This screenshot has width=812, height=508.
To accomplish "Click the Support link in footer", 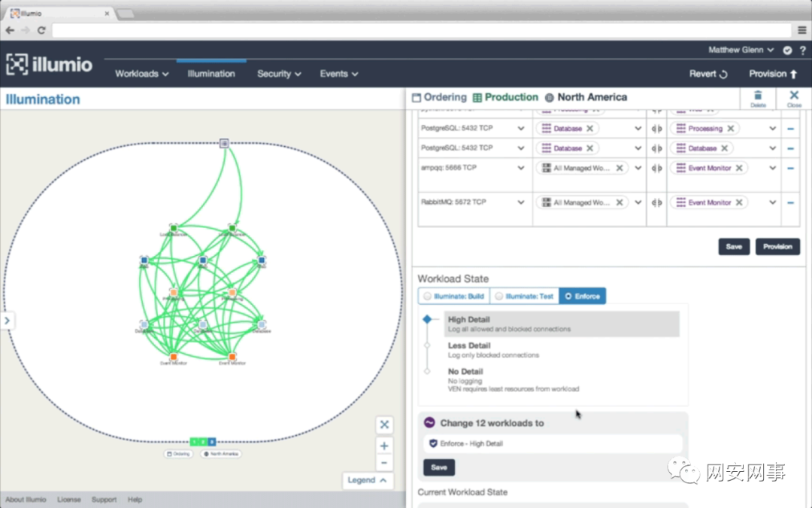I will point(104,500).
